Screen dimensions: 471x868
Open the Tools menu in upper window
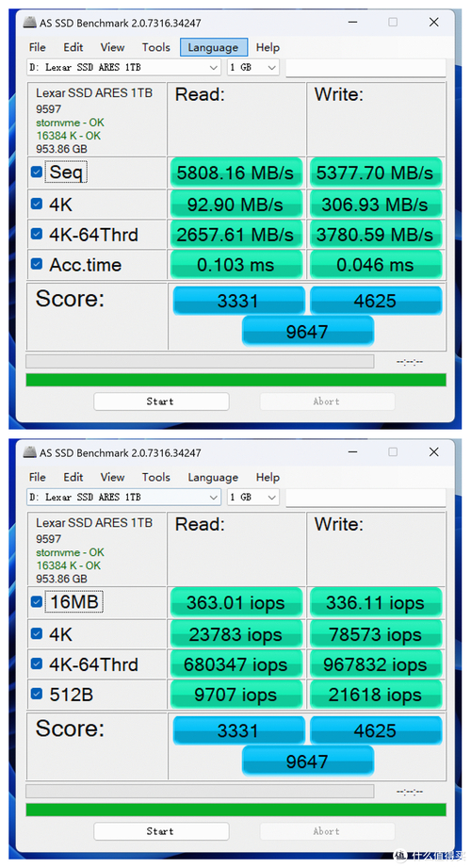pos(155,47)
